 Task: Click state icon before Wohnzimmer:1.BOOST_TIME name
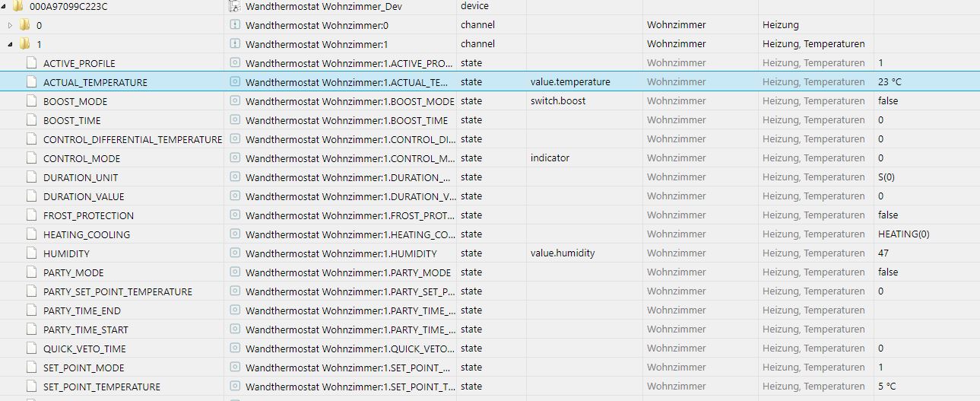(x=235, y=119)
